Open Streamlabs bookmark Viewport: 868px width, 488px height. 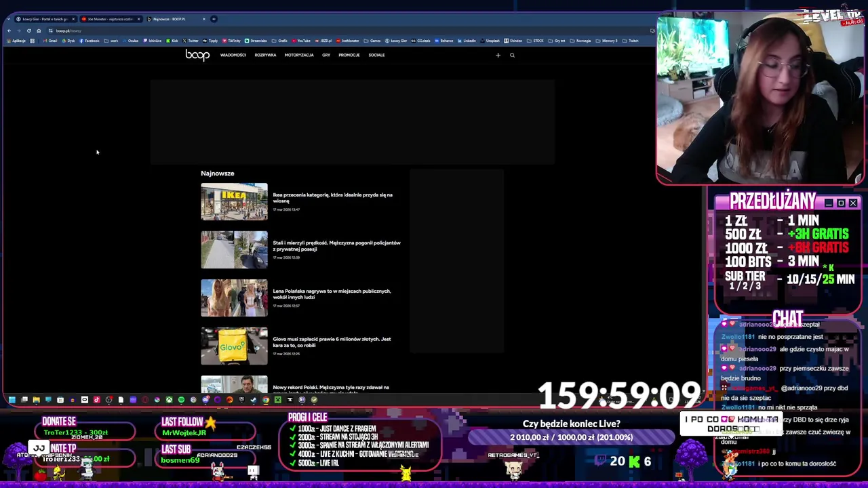click(256, 41)
